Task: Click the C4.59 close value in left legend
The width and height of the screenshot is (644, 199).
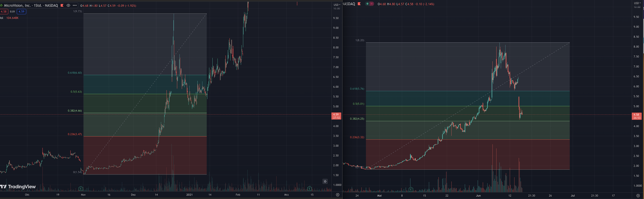Action: tap(111, 5)
